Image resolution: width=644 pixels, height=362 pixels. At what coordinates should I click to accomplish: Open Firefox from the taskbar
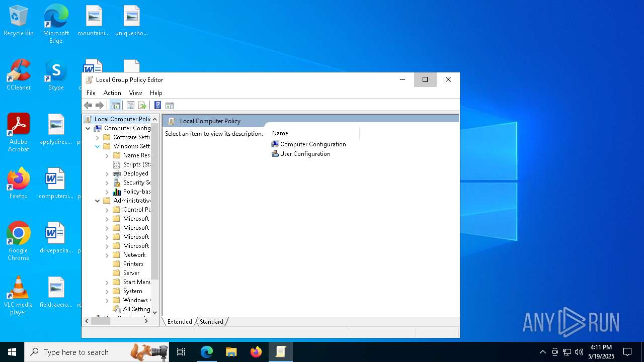tap(256, 352)
